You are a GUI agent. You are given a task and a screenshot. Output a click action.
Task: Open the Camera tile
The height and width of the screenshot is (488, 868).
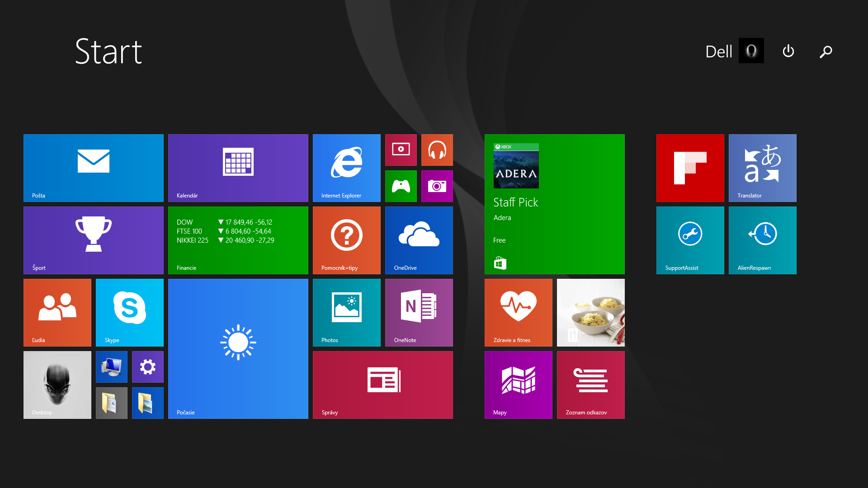(437, 186)
